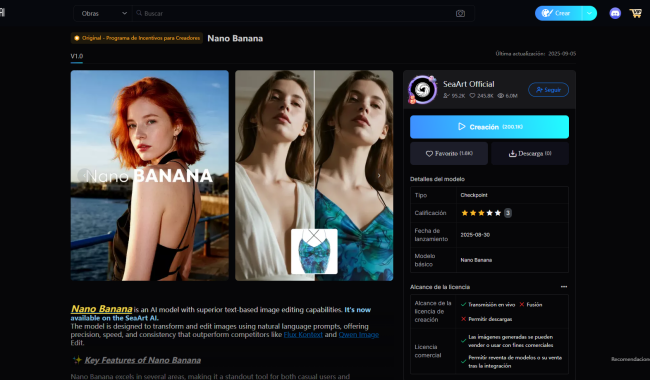Click the views count 6.0M
Screen dimensions: 650x380
[507, 96]
